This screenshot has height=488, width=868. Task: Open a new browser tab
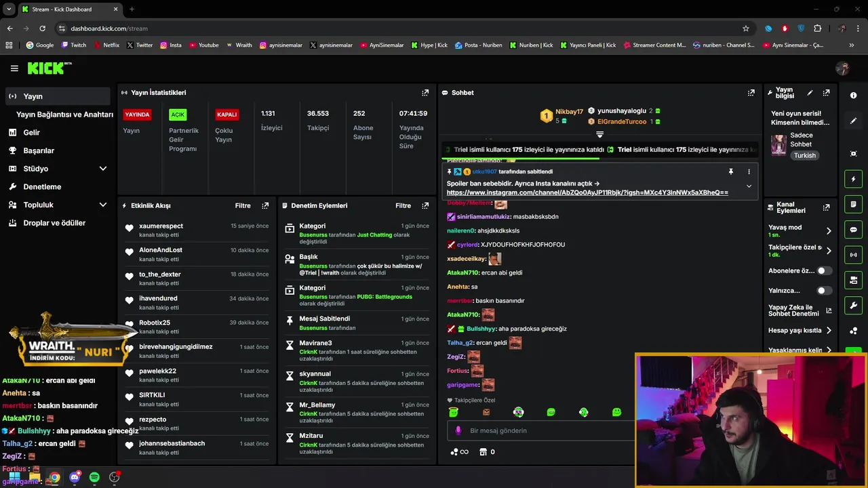click(x=132, y=9)
